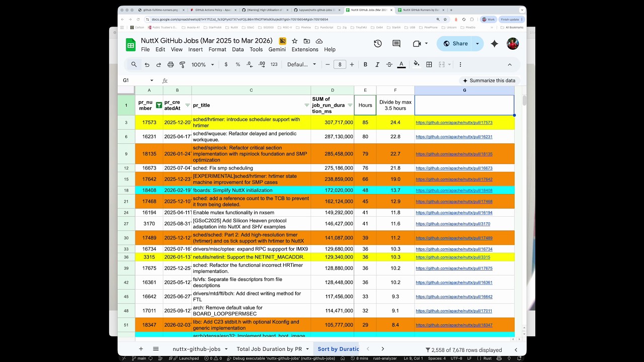Decrease the font size
This screenshot has height=362, width=644.
click(328, 64)
